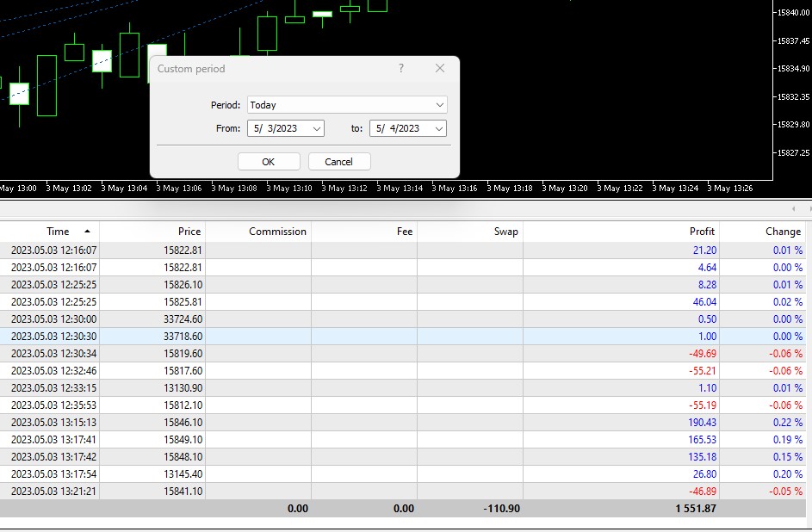
Task: Click the help question mark in Custom period dialog
Action: tap(400, 68)
